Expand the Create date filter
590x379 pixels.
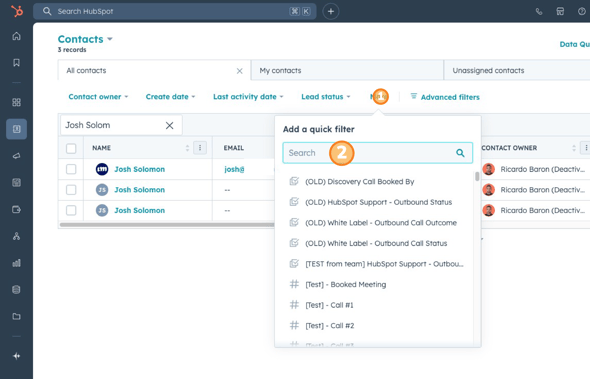click(x=170, y=97)
